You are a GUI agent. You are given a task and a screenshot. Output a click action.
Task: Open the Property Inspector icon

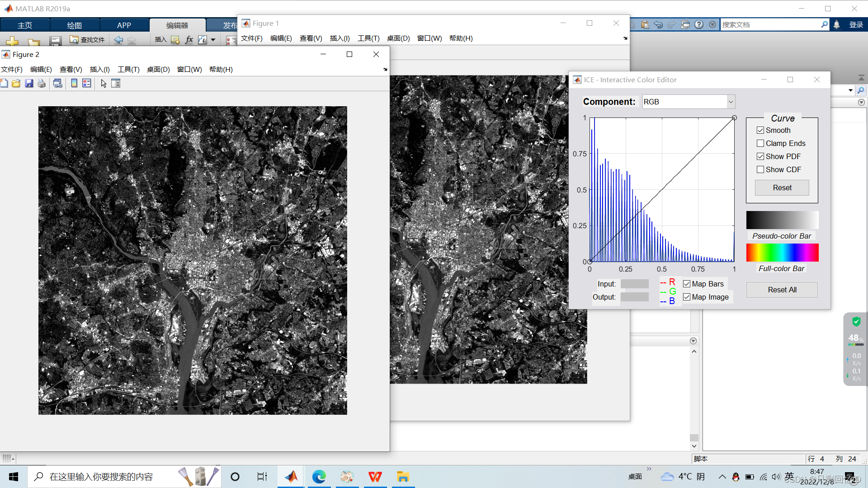[116, 84]
